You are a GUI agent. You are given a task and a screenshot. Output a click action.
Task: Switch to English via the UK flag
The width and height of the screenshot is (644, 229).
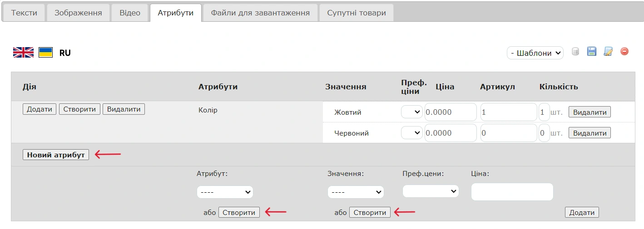23,53
